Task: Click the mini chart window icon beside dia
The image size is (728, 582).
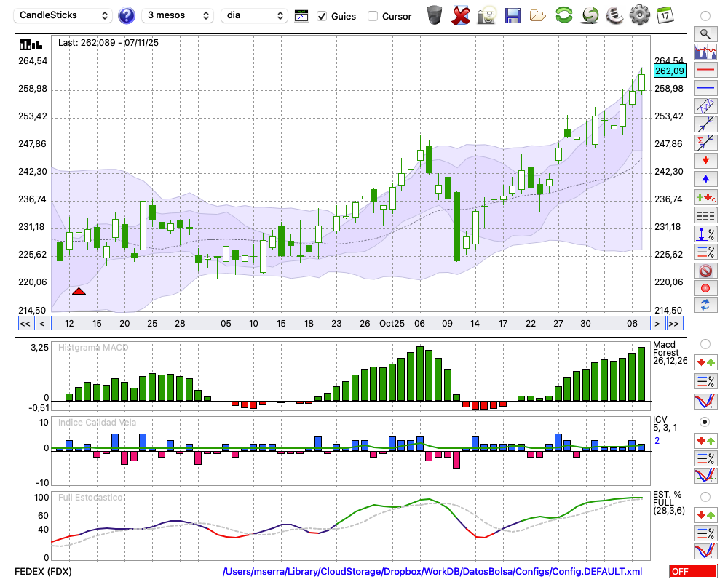Action: pyautogui.click(x=301, y=16)
